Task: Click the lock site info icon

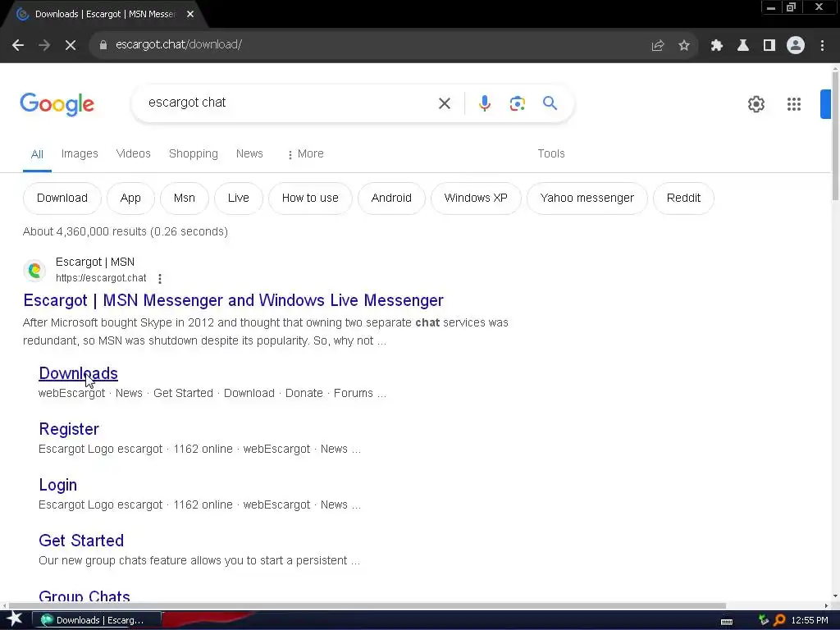Action: (x=103, y=45)
